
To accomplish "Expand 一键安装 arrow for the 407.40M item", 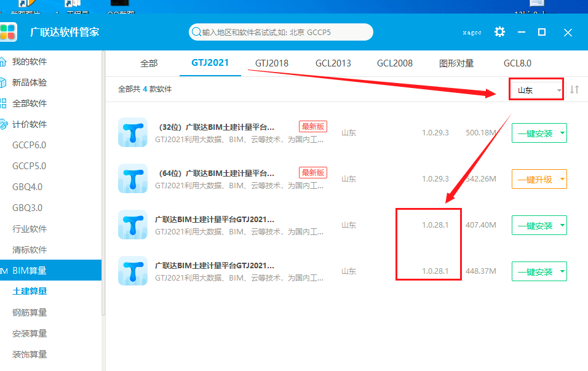I will click(562, 225).
